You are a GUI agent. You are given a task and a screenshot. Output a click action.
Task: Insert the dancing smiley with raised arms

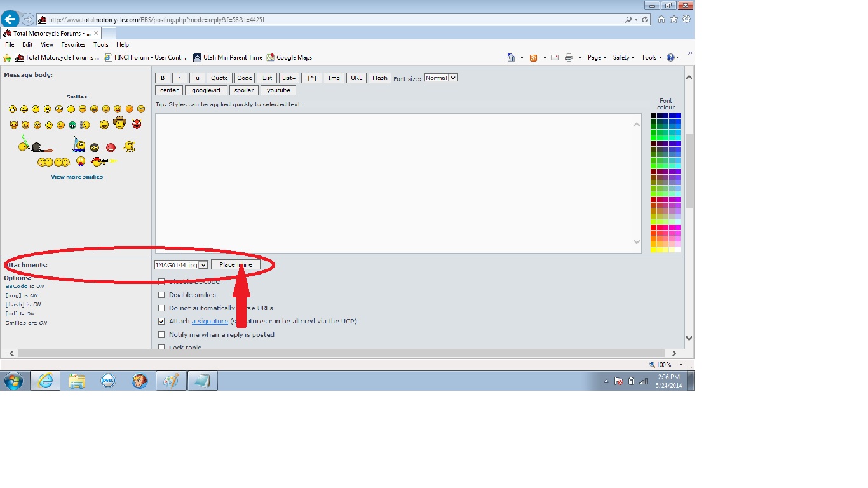click(130, 147)
